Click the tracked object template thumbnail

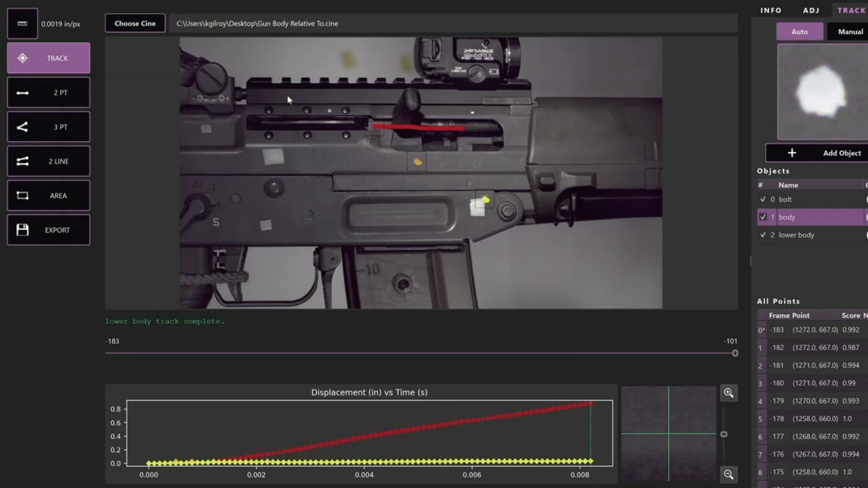823,92
